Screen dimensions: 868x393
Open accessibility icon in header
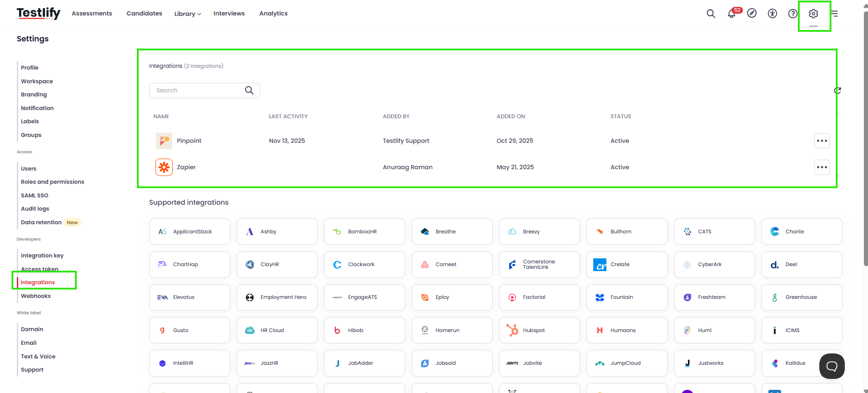point(772,14)
